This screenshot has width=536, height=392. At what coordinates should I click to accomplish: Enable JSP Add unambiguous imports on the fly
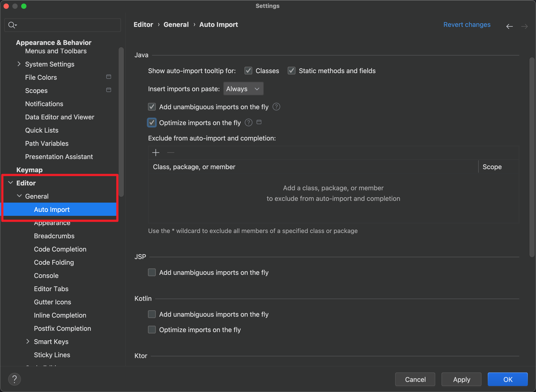tap(152, 272)
